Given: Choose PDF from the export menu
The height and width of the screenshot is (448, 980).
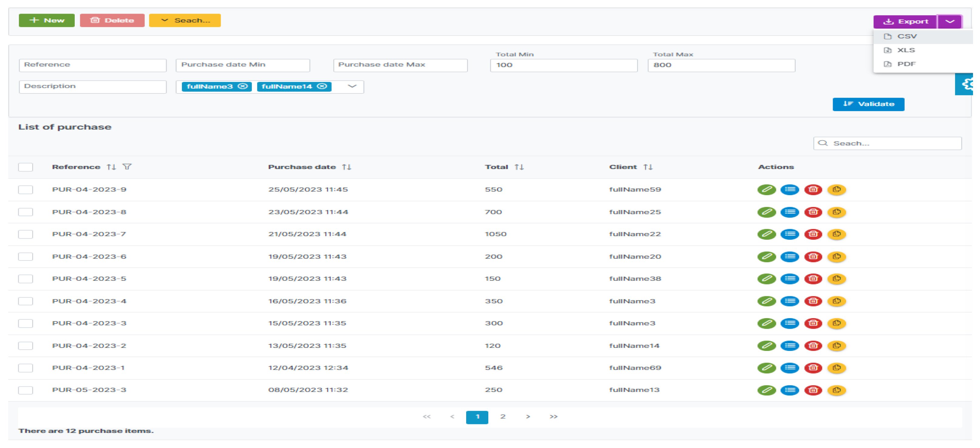Looking at the screenshot, I should tap(906, 64).
